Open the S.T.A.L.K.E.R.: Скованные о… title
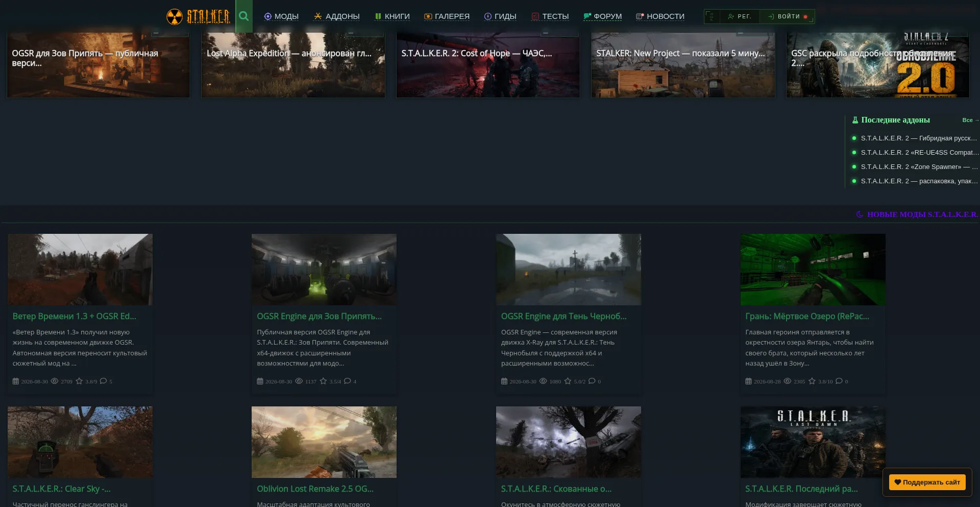The height and width of the screenshot is (507, 980). pyautogui.click(x=556, y=489)
